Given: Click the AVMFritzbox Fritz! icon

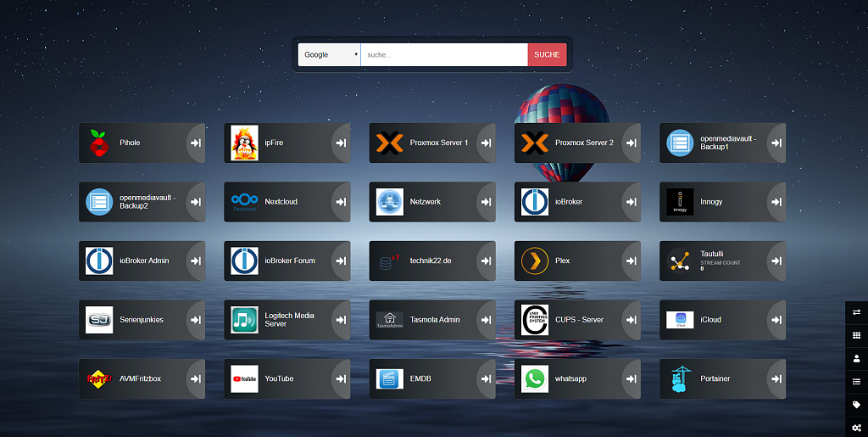Looking at the screenshot, I should [99, 378].
